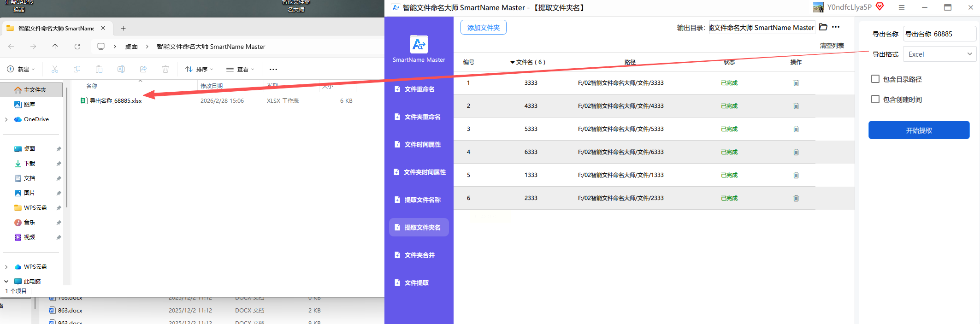This screenshot has width=980, height=324.
Task: Click the SmartName Master logo icon
Action: click(x=419, y=45)
